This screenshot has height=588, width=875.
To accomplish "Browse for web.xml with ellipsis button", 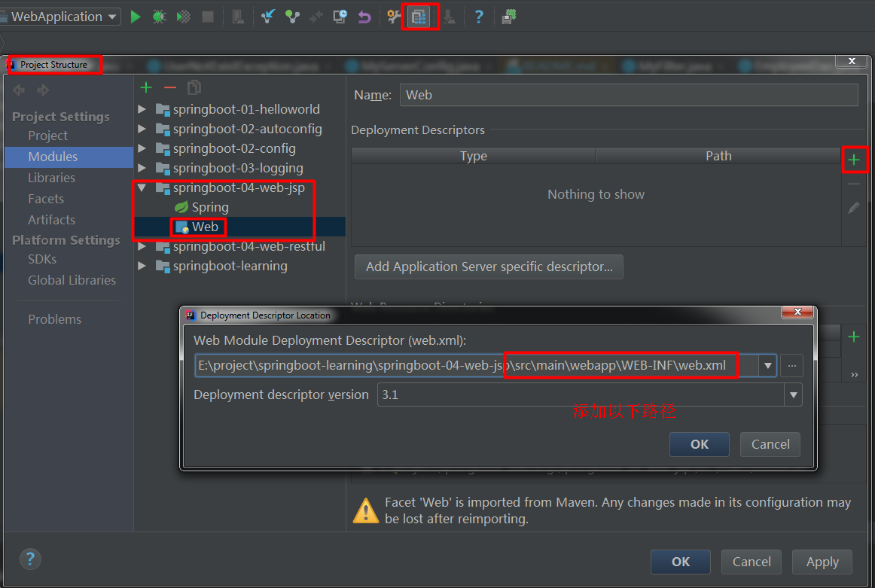I will (792, 366).
